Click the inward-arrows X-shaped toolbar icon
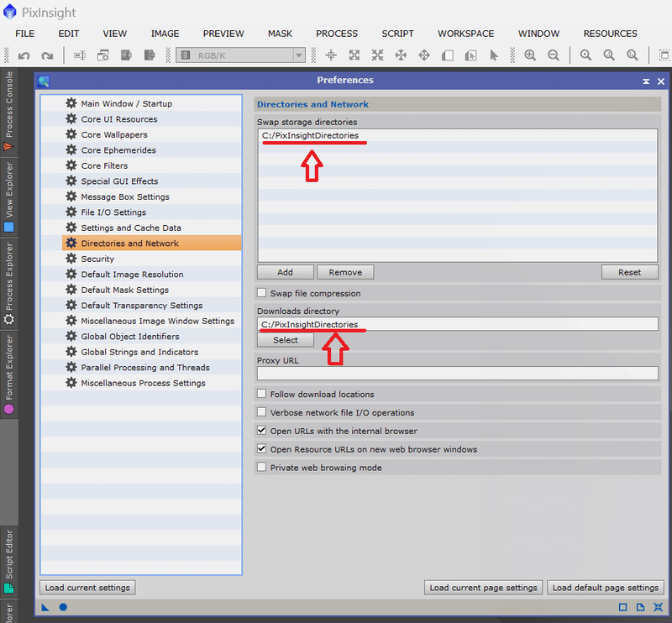The height and width of the screenshot is (623, 672). point(377,55)
